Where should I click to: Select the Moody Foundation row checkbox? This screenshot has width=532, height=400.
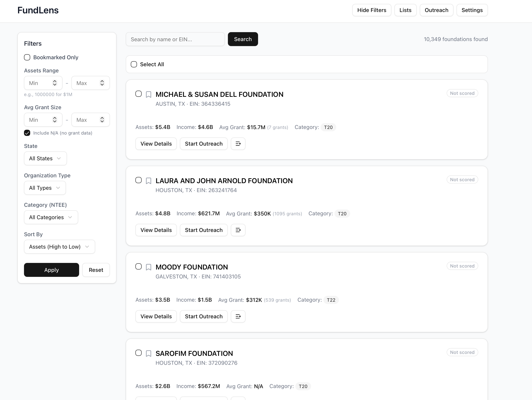coord(138,266)
